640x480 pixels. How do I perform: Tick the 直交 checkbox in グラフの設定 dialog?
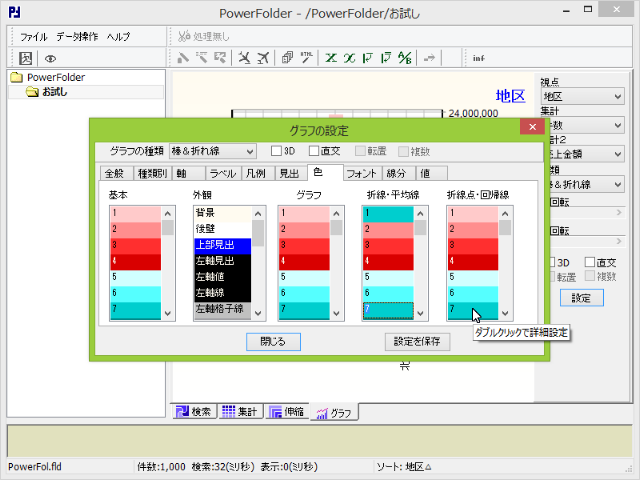314,151
